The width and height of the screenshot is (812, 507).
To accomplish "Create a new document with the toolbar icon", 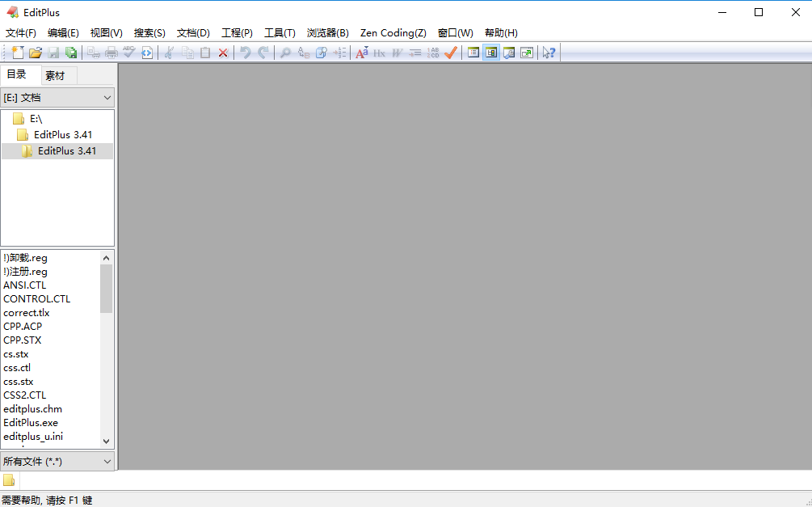I will [16, 52].
